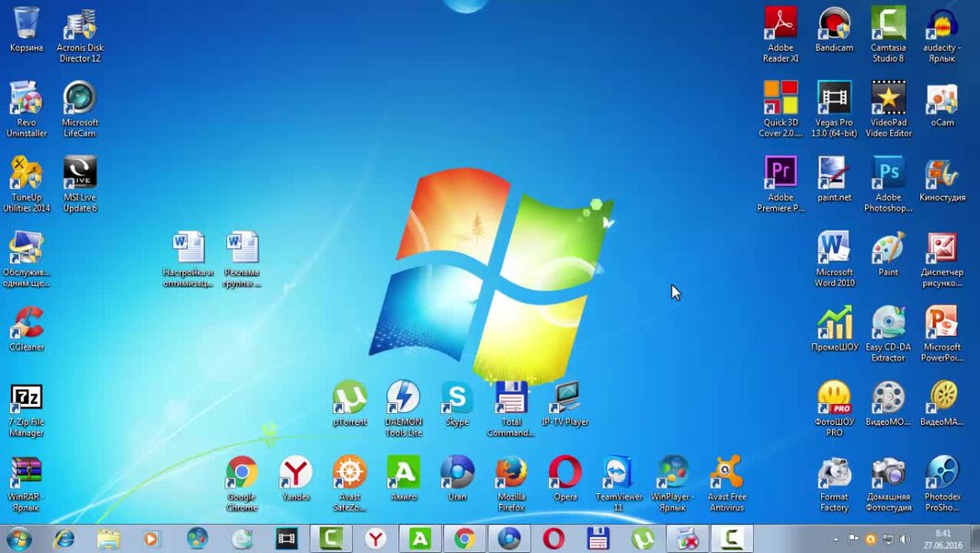Select the Format Factory shortcut
Image resolution: width=980 pixels, height=553 pixels.
tap(835, 473)
